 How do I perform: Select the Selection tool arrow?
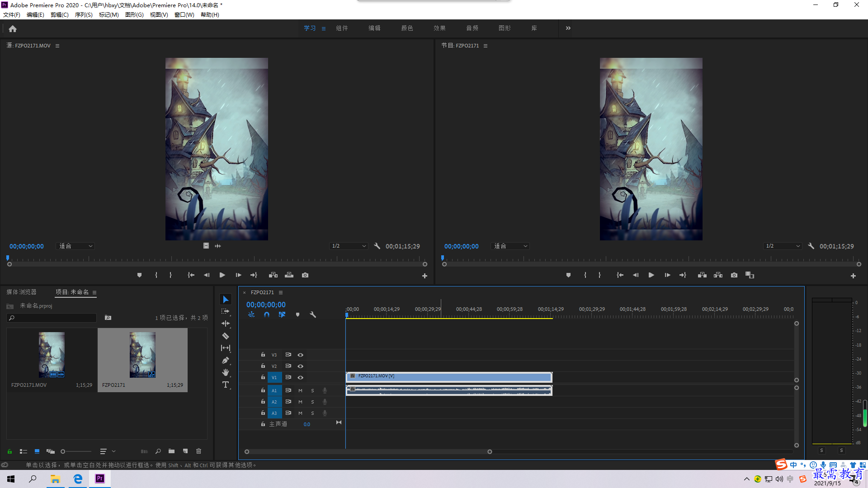click(x=226, y=300)
